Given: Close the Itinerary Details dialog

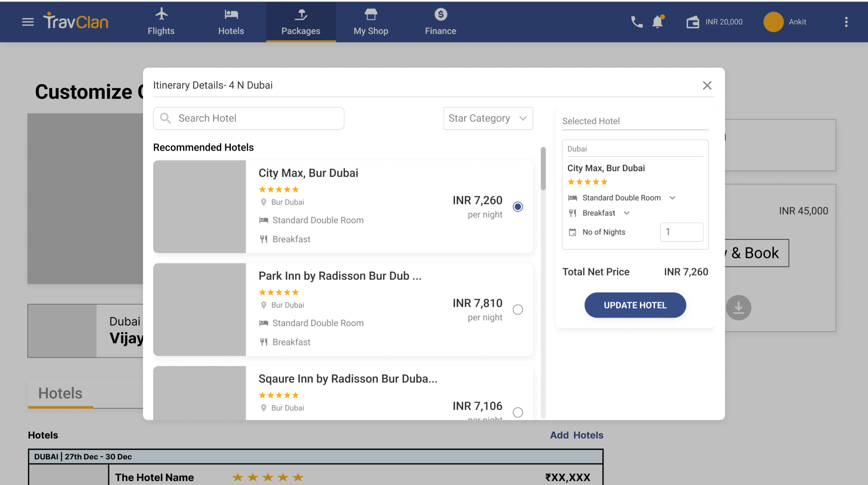Looking at the screenshot, I should (x=707, y=85).
